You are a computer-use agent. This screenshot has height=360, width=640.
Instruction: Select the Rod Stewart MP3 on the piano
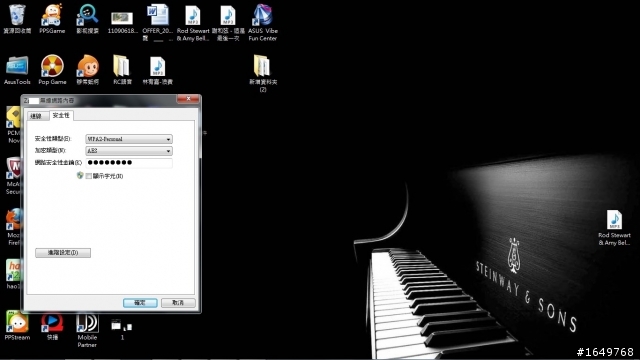614,227
